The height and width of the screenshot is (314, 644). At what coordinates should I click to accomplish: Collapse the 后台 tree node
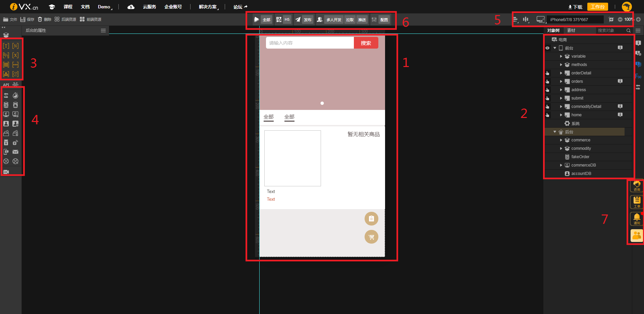[555, 132]
